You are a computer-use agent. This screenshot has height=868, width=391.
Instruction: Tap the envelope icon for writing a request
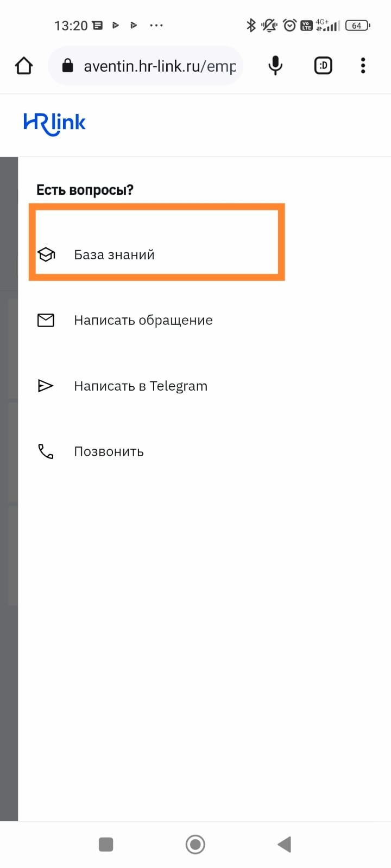[x=46, y=320]
